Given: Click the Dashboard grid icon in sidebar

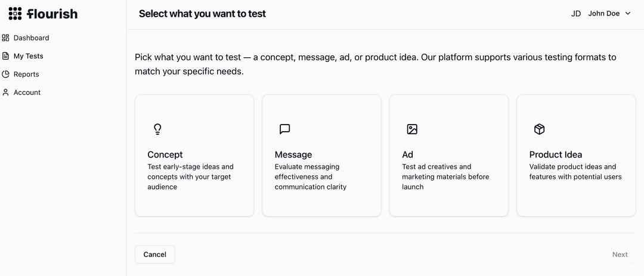Looking at the screenshot, I should (6, 38).
